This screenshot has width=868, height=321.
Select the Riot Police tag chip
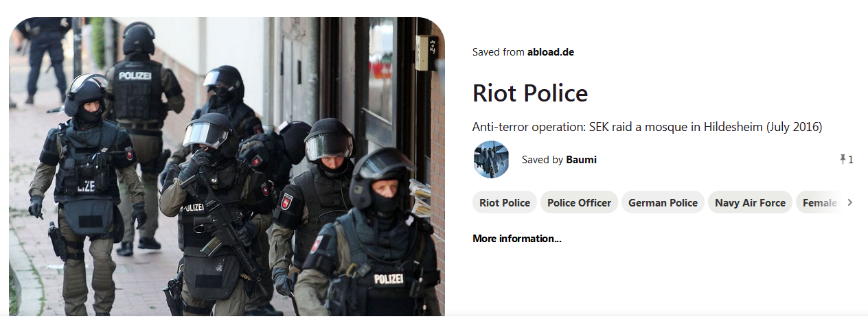pos(505,202)
